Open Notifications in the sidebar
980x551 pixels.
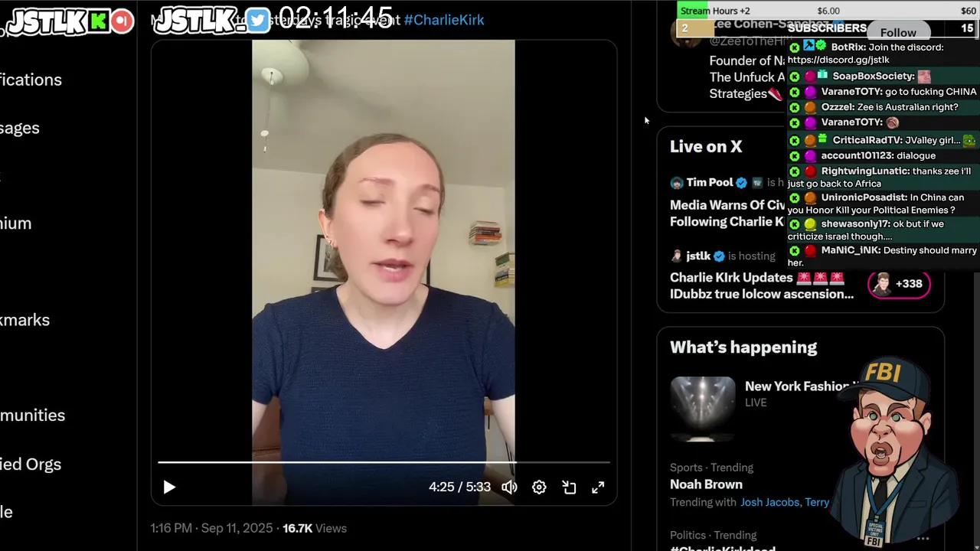click(x=31, y=80)
